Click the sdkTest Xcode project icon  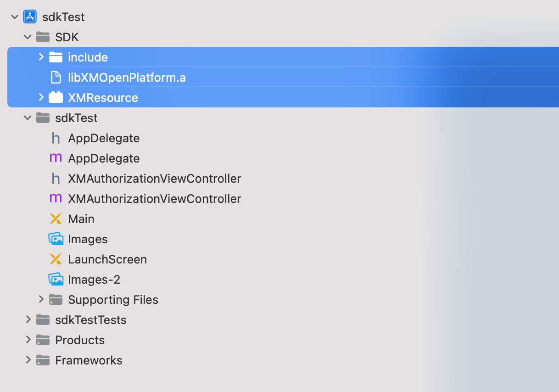(x=30, y=17)
